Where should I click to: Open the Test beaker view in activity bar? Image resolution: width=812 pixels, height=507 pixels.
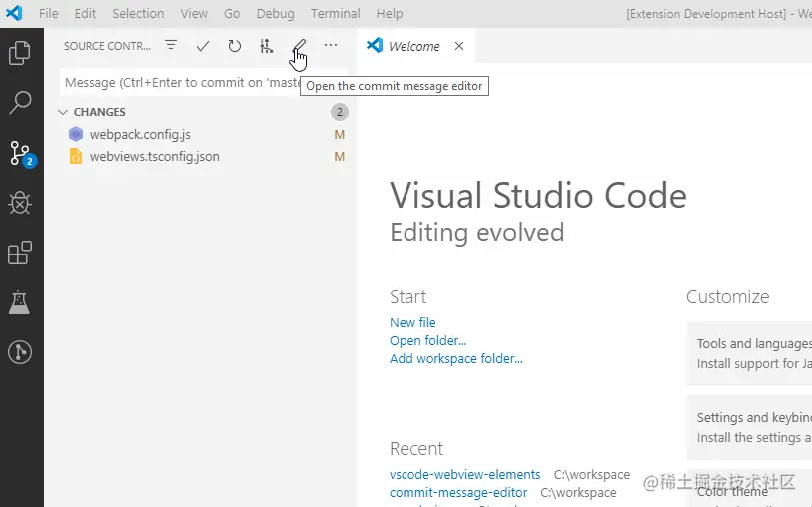point(20,302)
